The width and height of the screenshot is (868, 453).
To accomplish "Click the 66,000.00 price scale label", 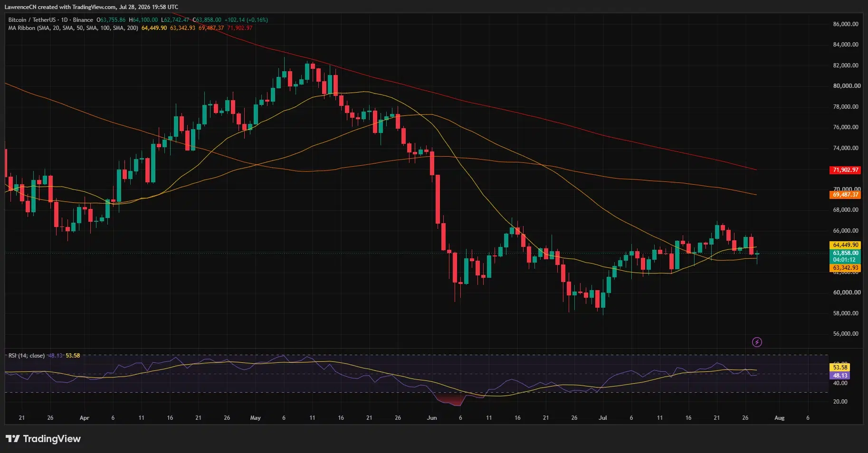I will [846, 231].
